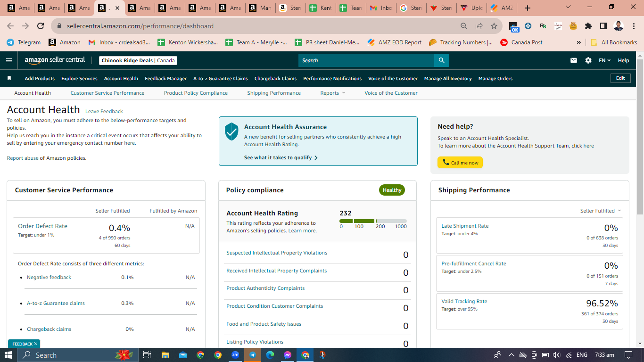Click the Account Health Rating bar
The width and height of the screenshot is (644, 362).
[373, 221]
